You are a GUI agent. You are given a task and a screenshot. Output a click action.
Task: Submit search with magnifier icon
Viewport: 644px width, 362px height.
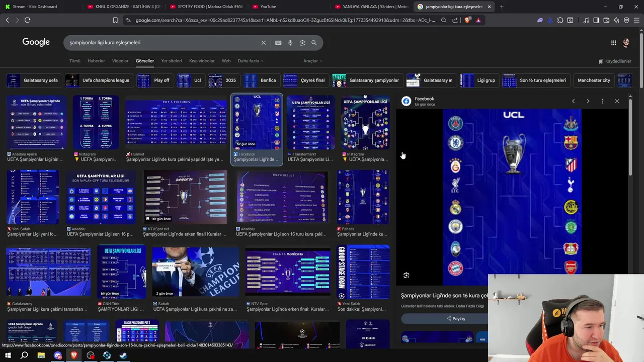314,43
